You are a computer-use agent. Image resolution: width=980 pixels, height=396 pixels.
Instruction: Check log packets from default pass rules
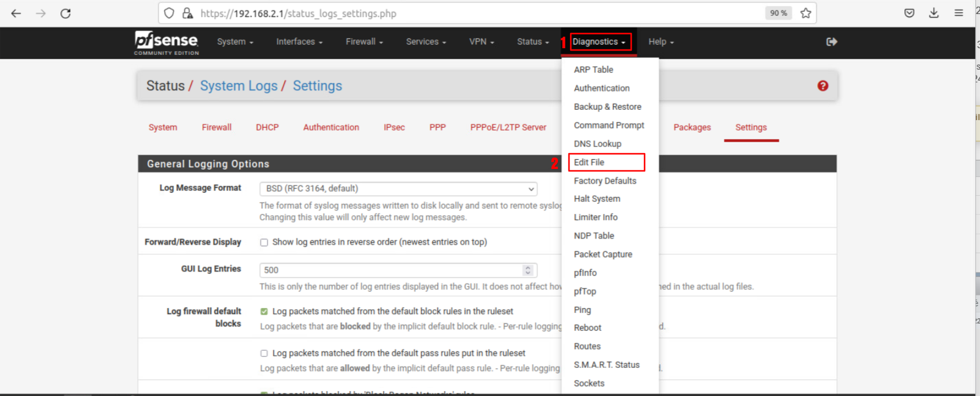[x=264, y=353]
